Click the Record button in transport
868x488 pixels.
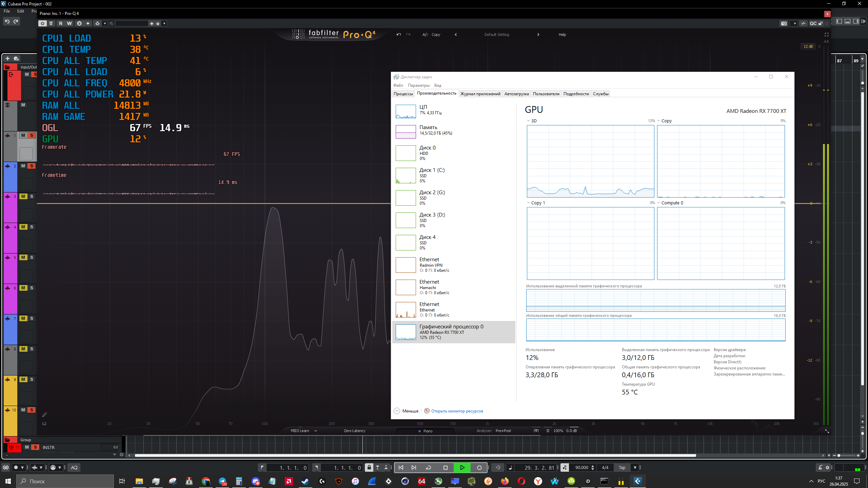pyautogui.click(x=479, y=468)
